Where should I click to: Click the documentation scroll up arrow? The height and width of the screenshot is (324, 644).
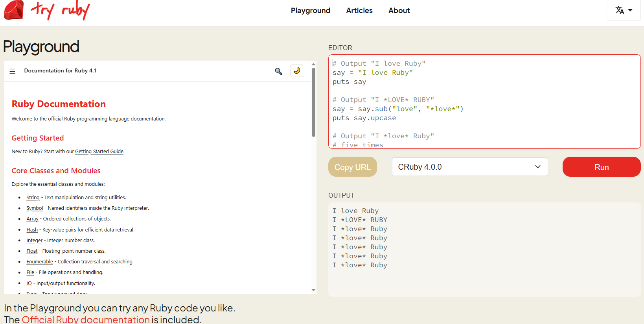(x=313, y=64)
